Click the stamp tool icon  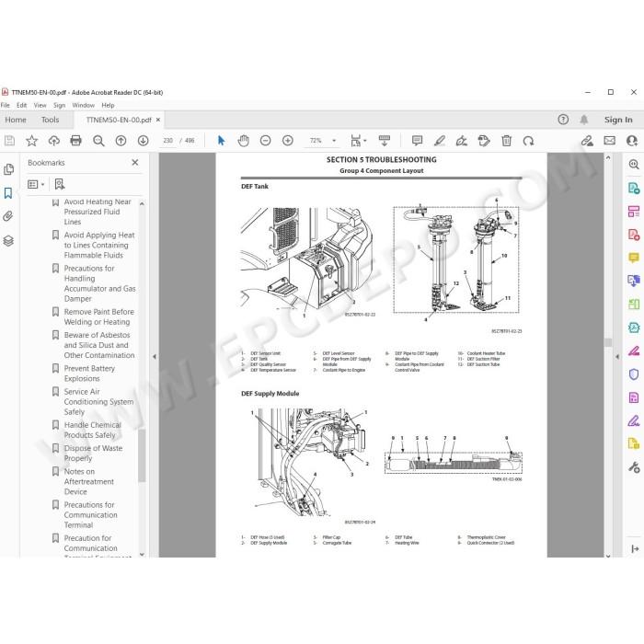(x=484, y=141)
